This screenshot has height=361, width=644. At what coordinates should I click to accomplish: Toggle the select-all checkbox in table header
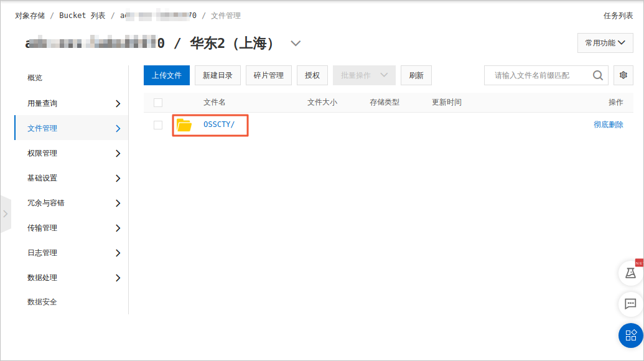(158, 103)
